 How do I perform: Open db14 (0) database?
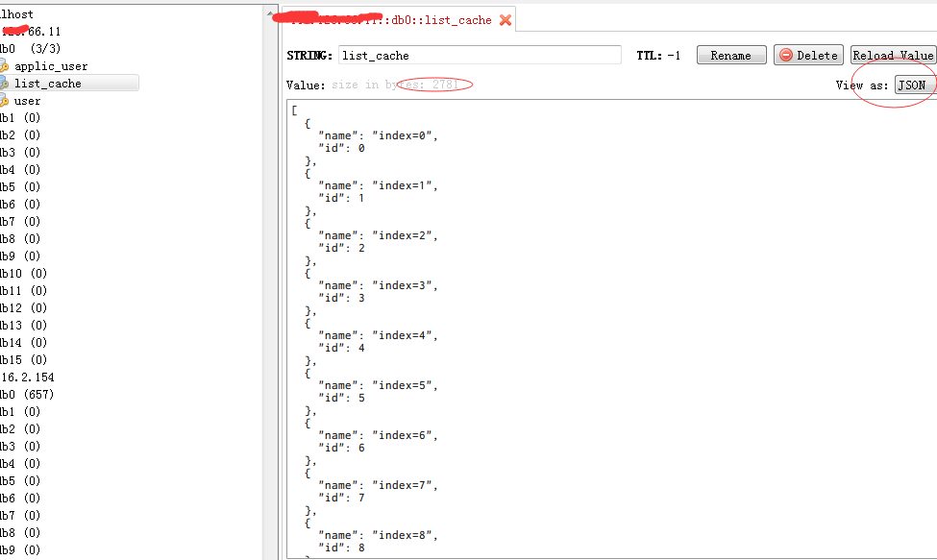[x=23, y=342]
